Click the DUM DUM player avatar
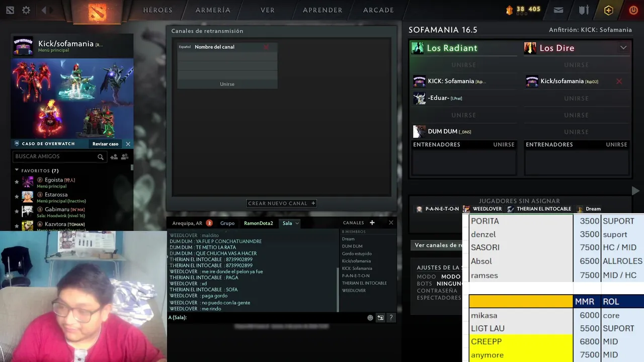This screenshot has height=362, width=644. coord(419,132)
